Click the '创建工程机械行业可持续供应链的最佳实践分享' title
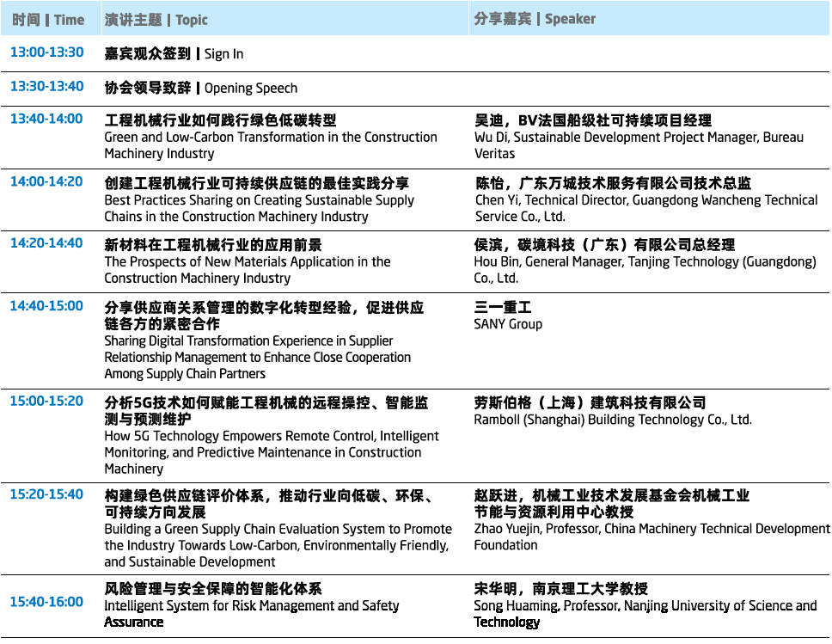Image resolution: width=832 pixels, height=644 pixels. (x=257, y=183)
